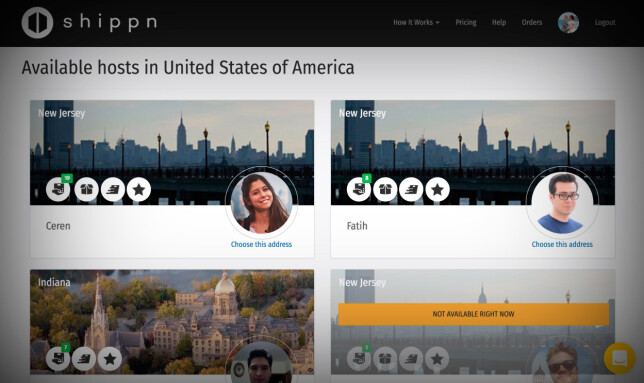The height and width of the screenshot is (383, 644).
Task: Open Fatih's profile photo
Action: 562,202
